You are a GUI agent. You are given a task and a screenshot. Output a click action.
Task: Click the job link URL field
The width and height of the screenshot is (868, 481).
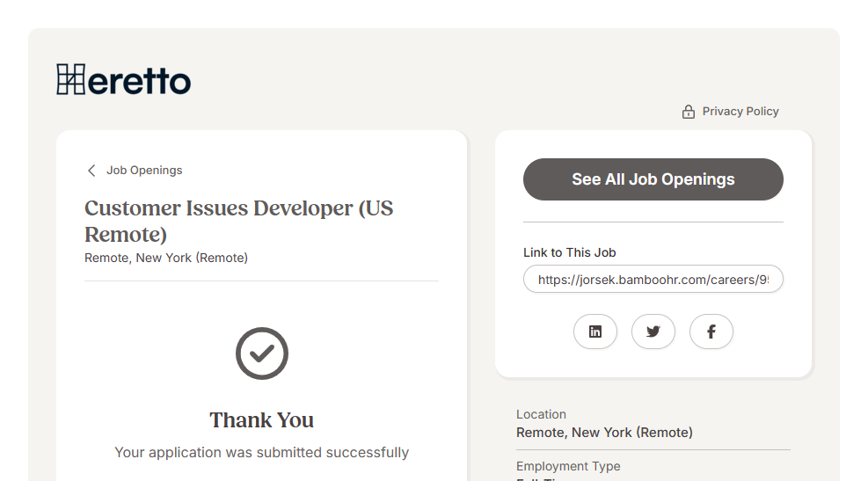(653, 280)
